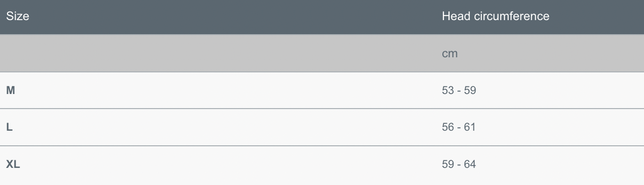Click the dash in the 56 - 61 range

click(x=459, y=128)
